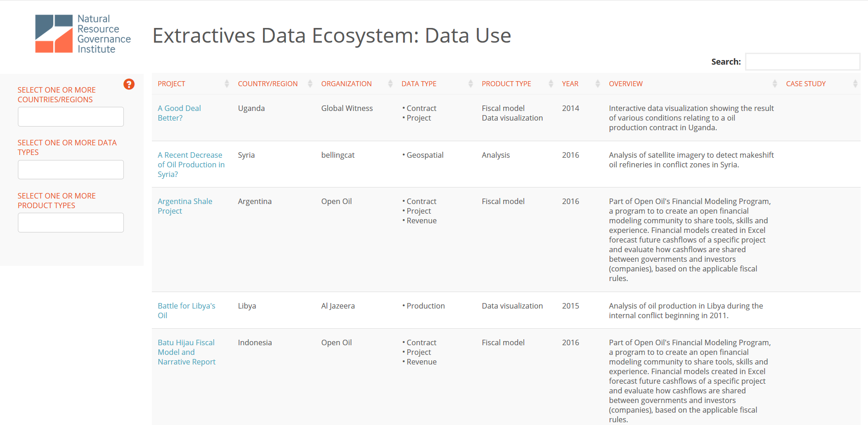Click the sort arrows beside the Data Type column
868x425 pixels.
pos(471,83)
